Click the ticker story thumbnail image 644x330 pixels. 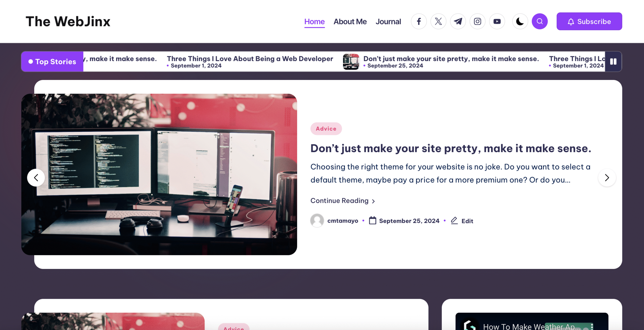click(x=351, y=62)
